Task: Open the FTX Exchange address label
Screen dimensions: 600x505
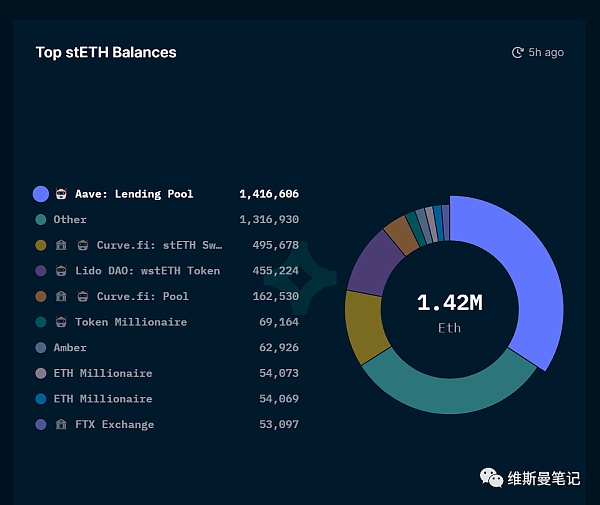Action: (x=114, y=424)
